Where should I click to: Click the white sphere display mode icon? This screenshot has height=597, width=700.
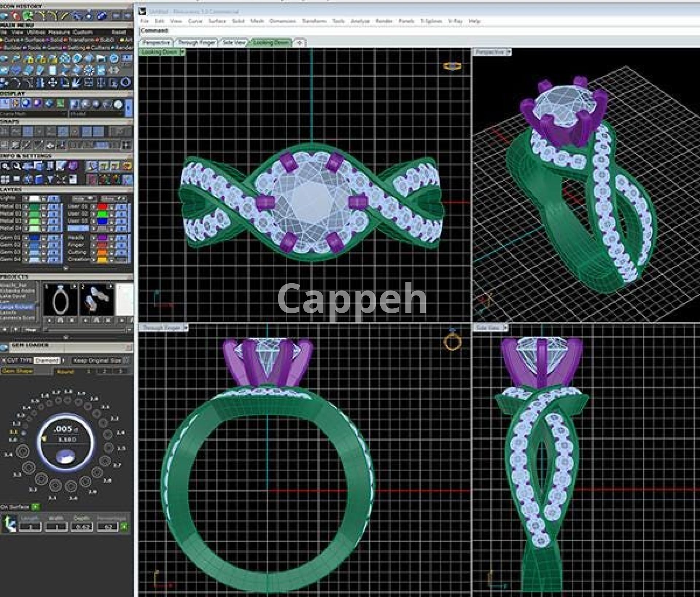[118, 105]
